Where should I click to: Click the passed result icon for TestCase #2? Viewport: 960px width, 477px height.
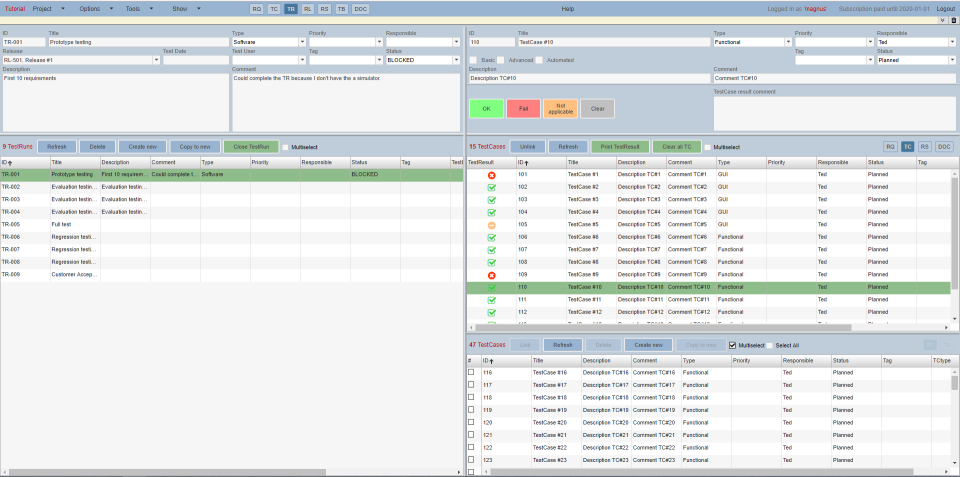pyautogui.click(x=491, y=187)
